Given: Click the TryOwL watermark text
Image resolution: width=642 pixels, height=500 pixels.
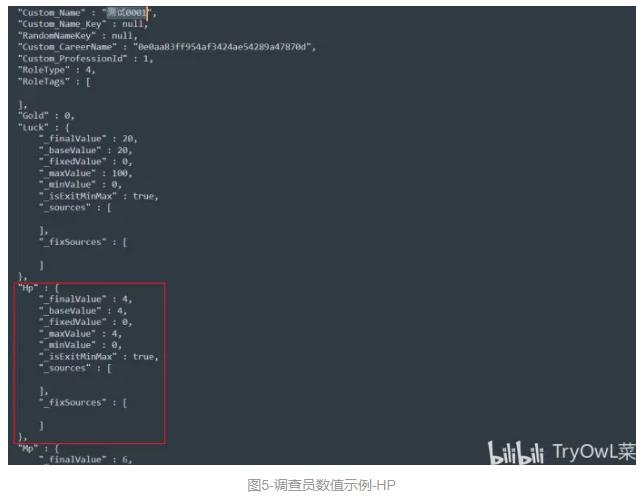Looking at the screenshot, I should [593, 452].
